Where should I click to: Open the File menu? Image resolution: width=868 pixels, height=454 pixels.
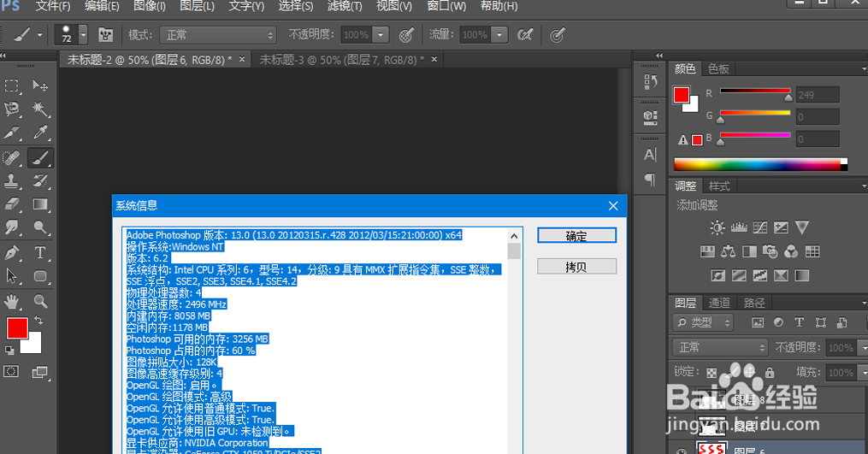[53, 6]
